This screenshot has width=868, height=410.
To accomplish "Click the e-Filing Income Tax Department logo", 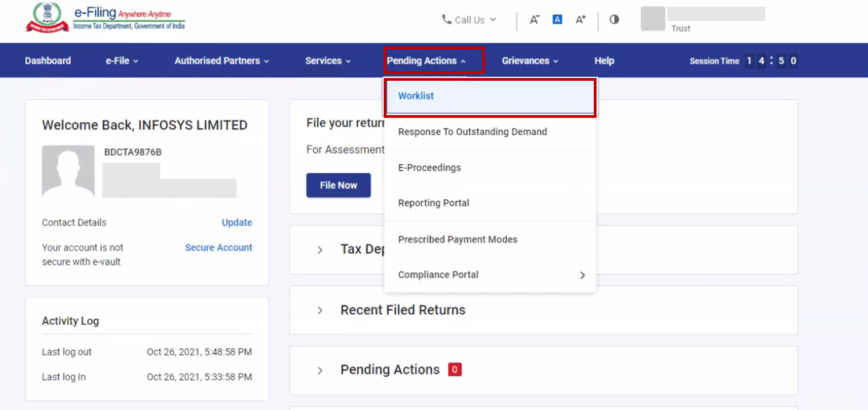I will tap(105, 18).
